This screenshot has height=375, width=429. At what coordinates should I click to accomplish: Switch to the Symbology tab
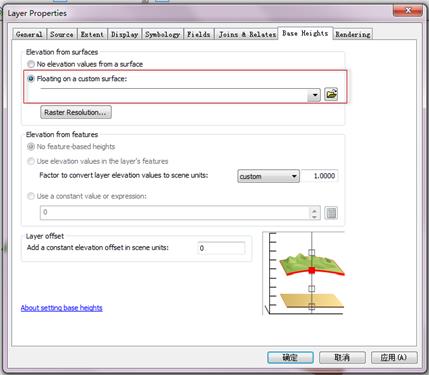[x=163, y=34]
